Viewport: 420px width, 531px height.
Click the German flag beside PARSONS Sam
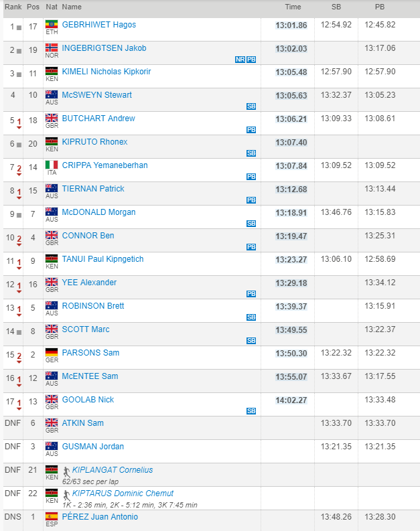52,352
